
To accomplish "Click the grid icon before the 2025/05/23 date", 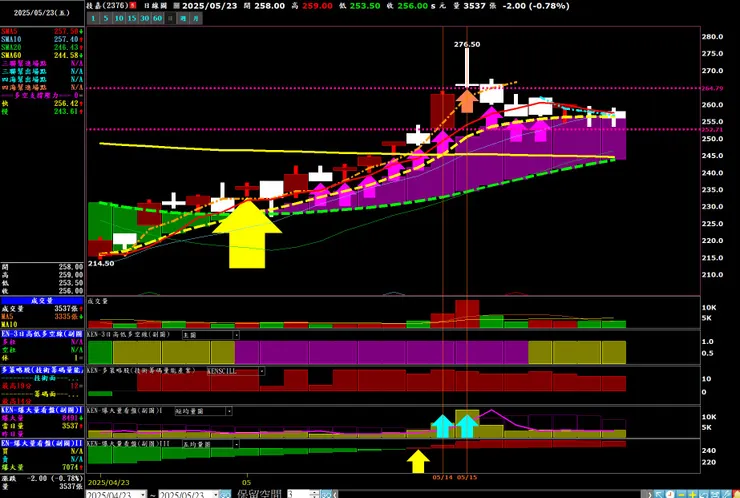I will 177,6.
